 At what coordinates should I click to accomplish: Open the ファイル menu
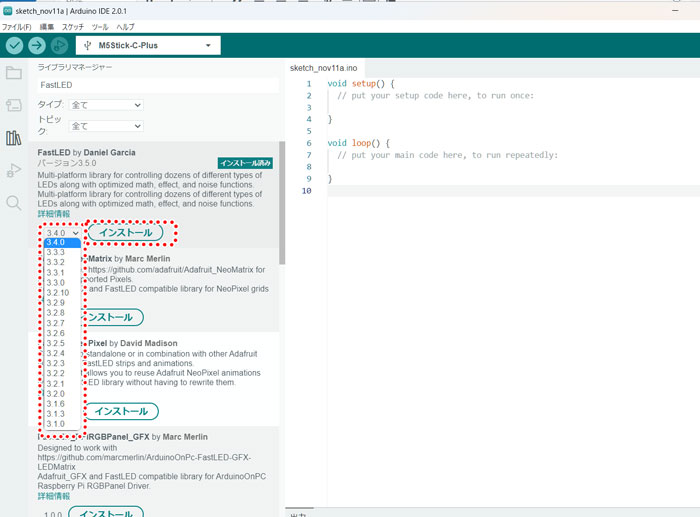tap(16, 27)
